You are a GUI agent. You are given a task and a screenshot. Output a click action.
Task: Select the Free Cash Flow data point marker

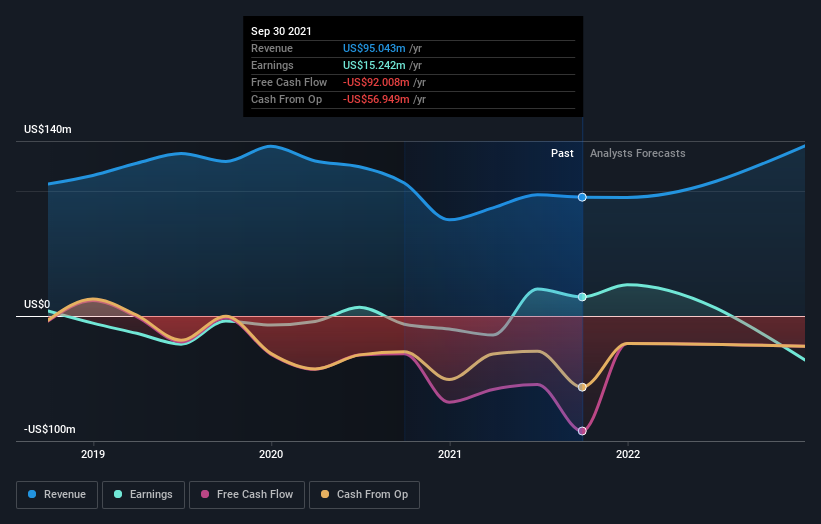coord(582,431)
